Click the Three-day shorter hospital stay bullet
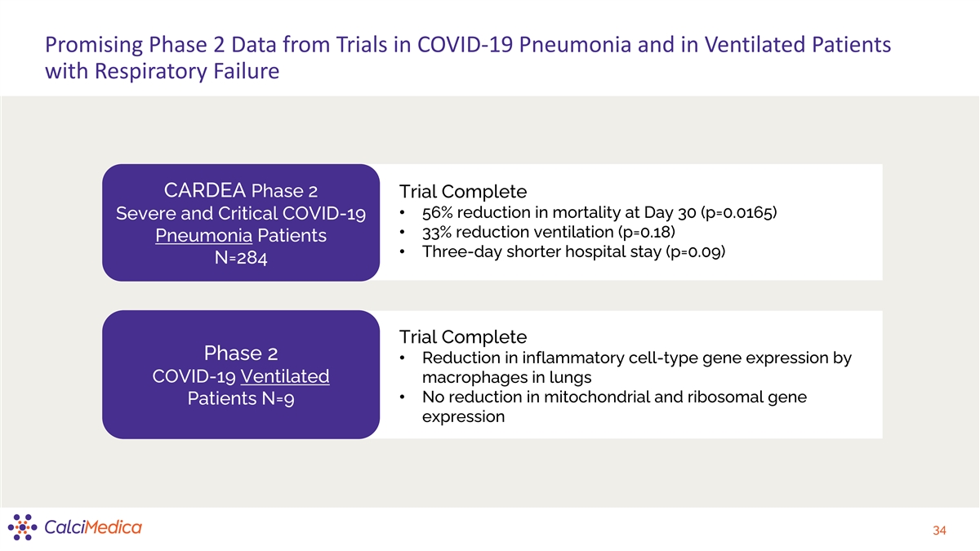The height and width of the screenshot is (551, 980). pyautogui.click(x=573, y=251)
